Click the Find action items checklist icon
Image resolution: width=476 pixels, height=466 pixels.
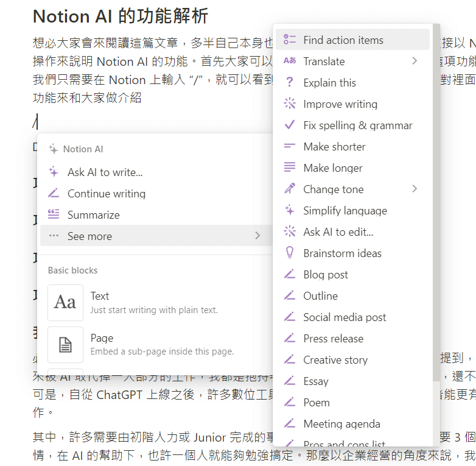pyautogui.click(x=290, y=40)
